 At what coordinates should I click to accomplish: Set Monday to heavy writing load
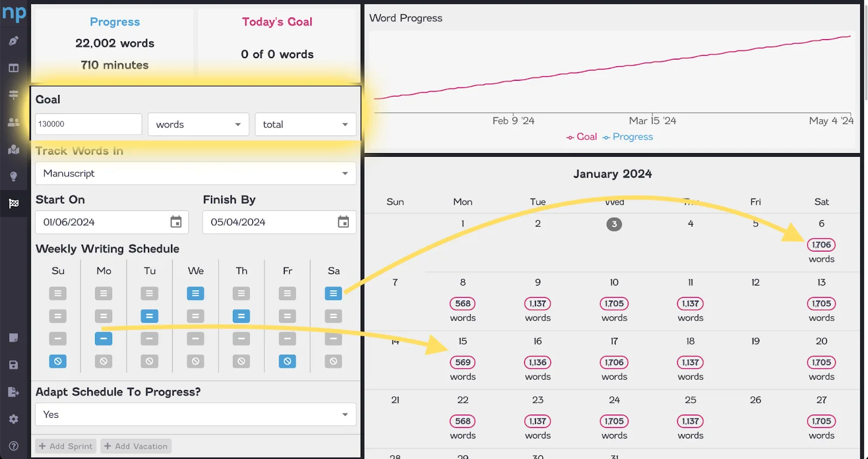point(104,294)
